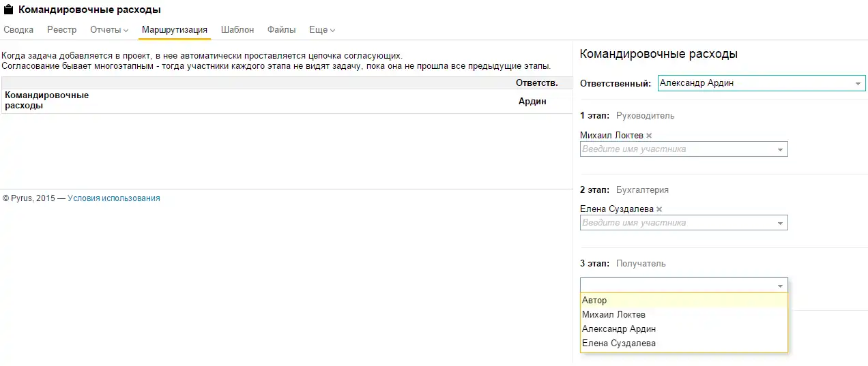Collapse the stage 3 dropdown using its arrow
The height and width of the screenshot is (366, 868).
tap(780, 286)
